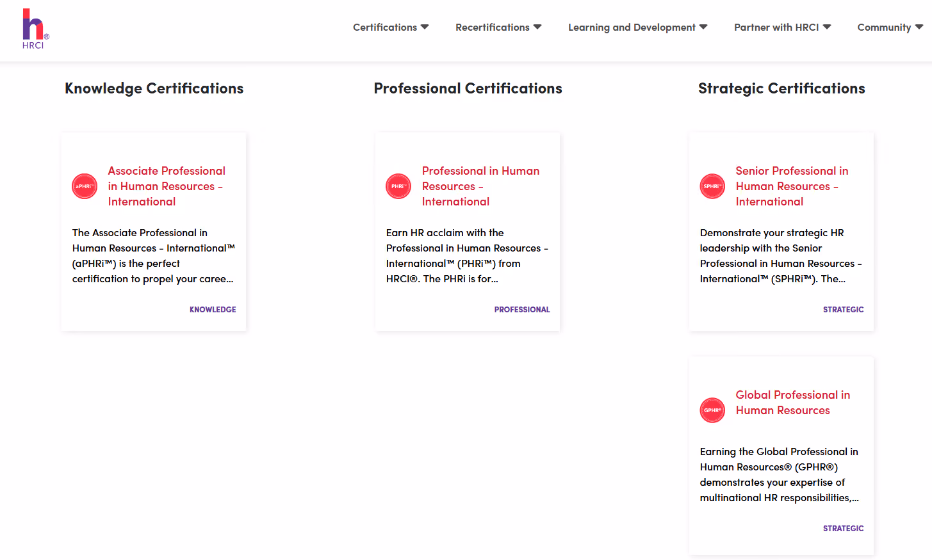Click the GPHR red badge icon

pos(712,410)
